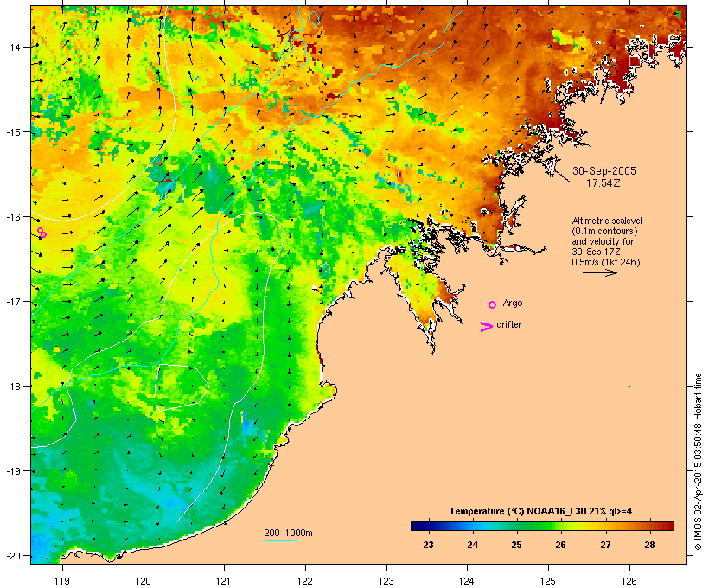The width and height of the screenshot is (709, 588).
Task: Click the longitude axis label 124
Action: tap(467, 581)
